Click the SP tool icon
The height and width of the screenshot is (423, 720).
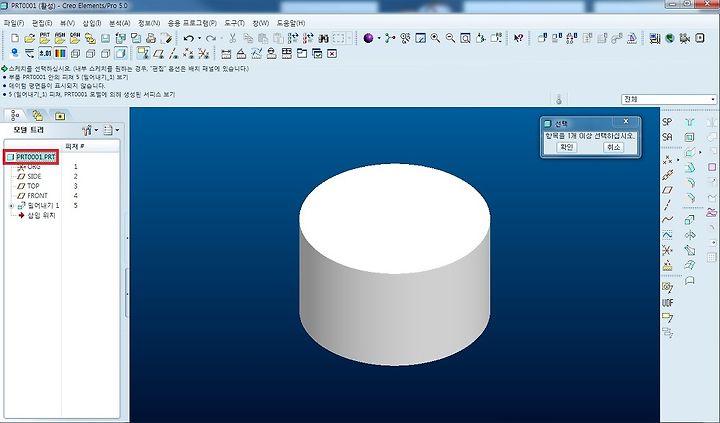(x=667, y=122)
